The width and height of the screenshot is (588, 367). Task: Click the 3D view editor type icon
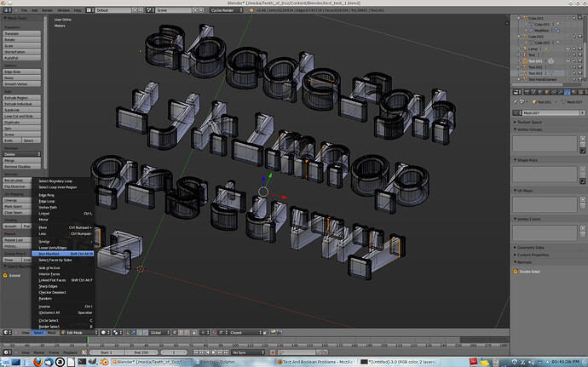[x=8, y=332]
